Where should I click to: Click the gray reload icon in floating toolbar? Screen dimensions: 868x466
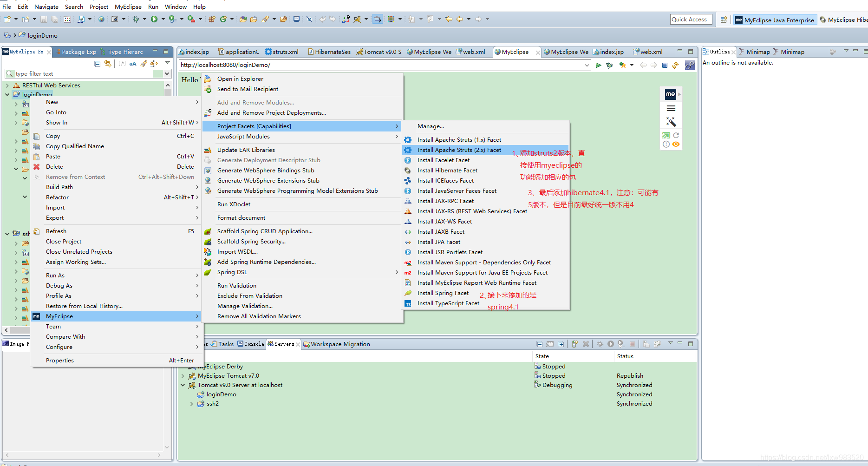(x=676, y=135)
